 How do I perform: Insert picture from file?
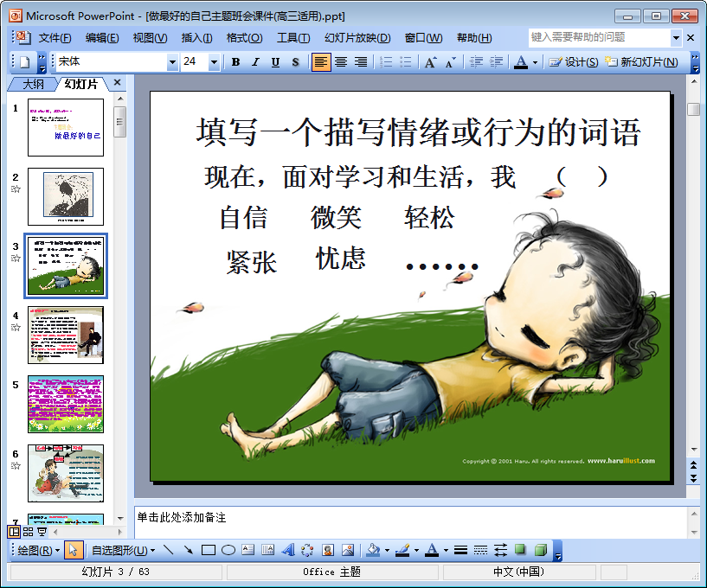[348, 550]
